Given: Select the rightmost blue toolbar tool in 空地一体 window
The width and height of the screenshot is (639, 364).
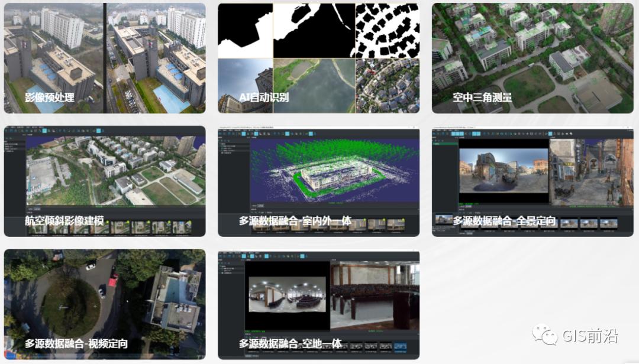Looking at the screenshot, I should [302, 256].
